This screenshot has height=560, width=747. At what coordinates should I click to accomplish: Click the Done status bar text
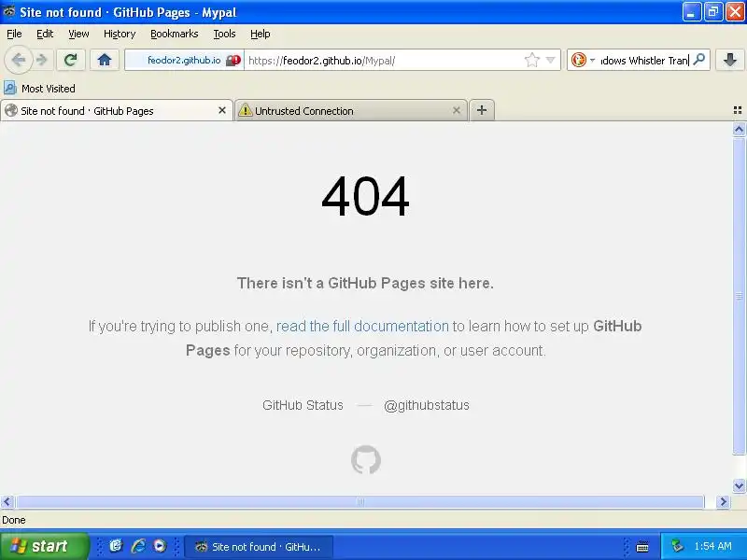[14, 520]
